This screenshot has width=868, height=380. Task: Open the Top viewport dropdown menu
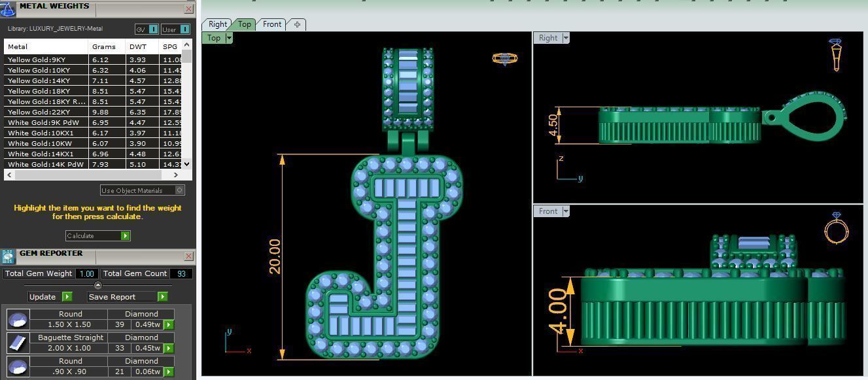(x=229, y=38)
